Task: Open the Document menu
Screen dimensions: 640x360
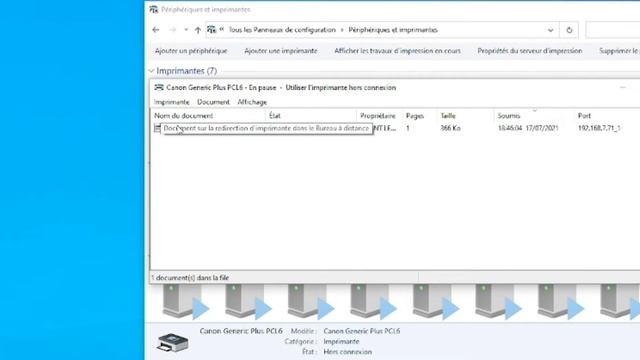Action: coord(213,102)
